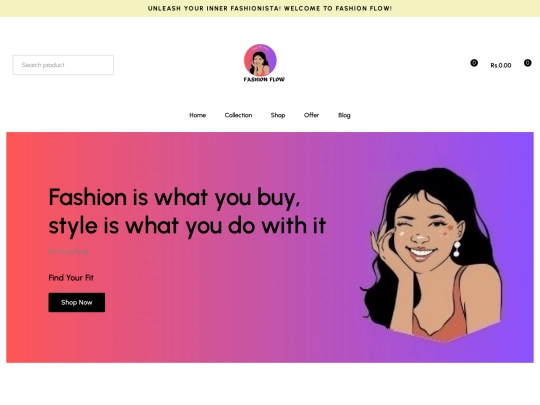Focus the Search product input field
Viewport: 540px width, 405px height.
coord(63,65)
